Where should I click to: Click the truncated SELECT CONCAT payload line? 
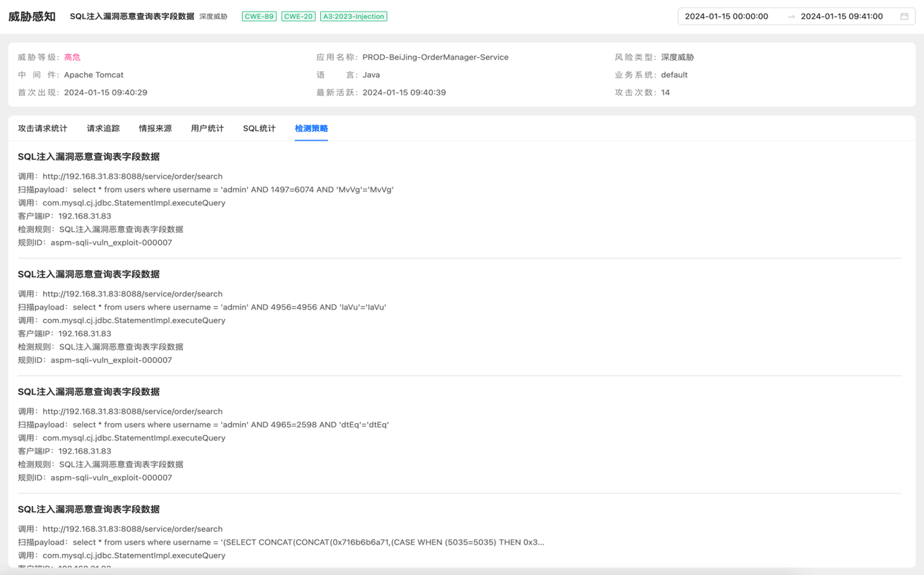[x=308, y=542]
